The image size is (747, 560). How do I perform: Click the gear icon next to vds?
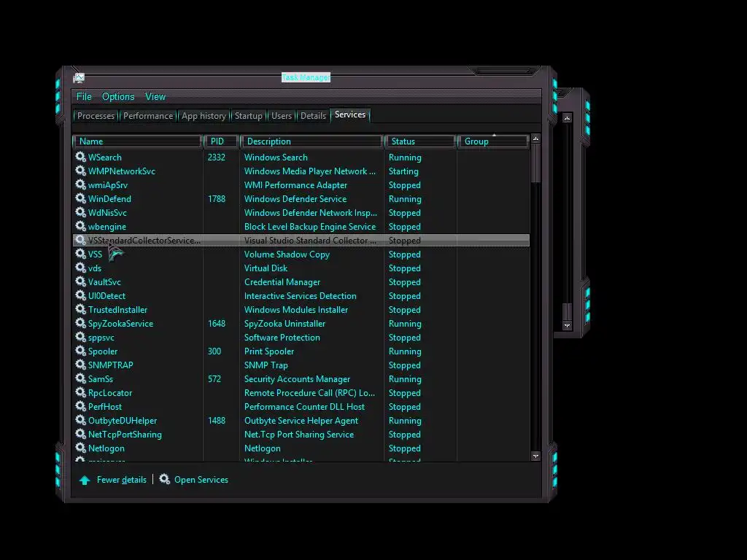coord(80,268)
